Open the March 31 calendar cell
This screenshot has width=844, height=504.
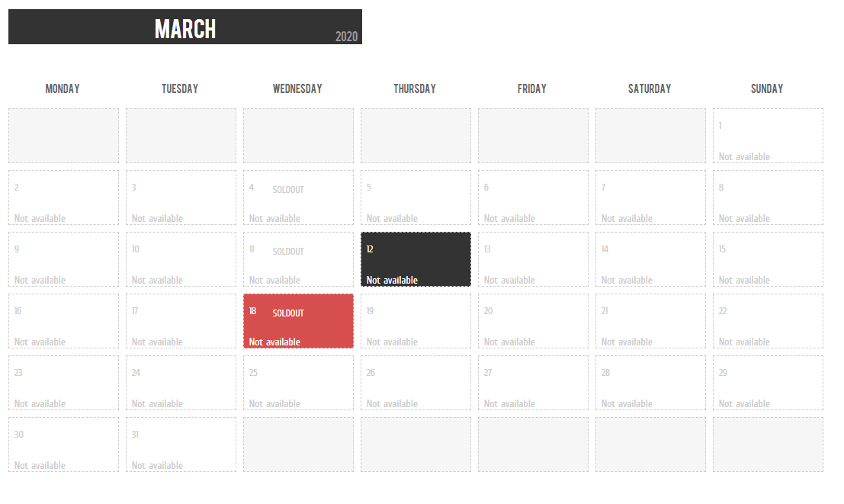point(181,445)
